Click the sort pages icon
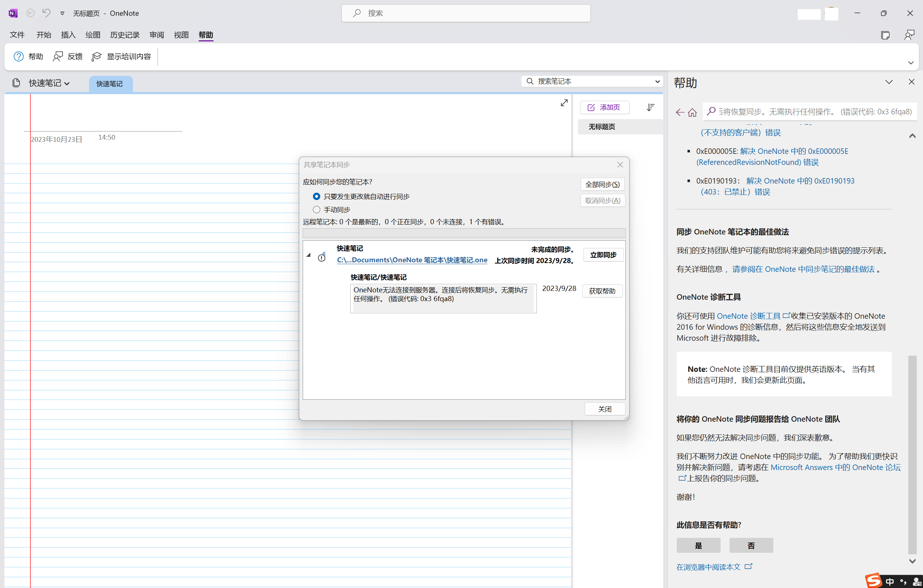This screenshot has height=588, width=923. [x=650, y=107]
